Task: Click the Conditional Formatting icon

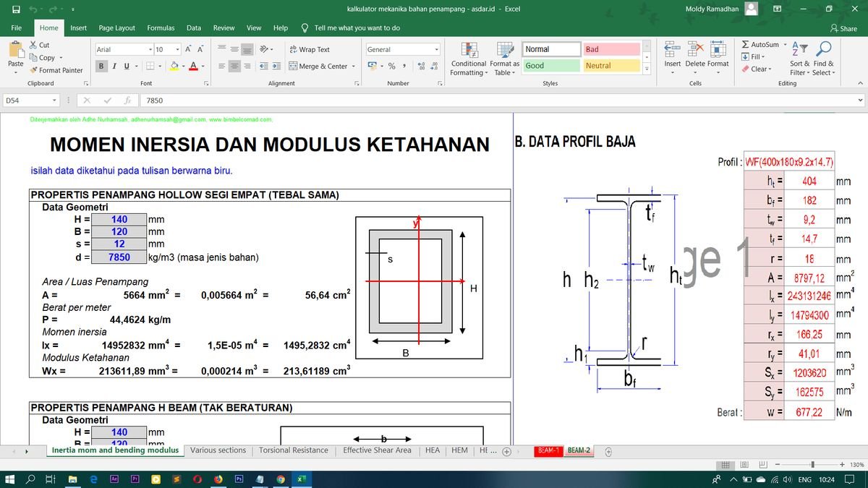Action: [468, 50]
